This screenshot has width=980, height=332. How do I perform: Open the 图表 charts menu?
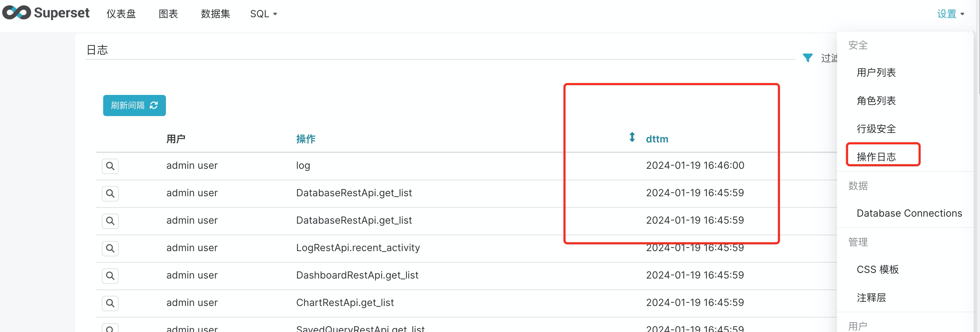pos(168,14)
